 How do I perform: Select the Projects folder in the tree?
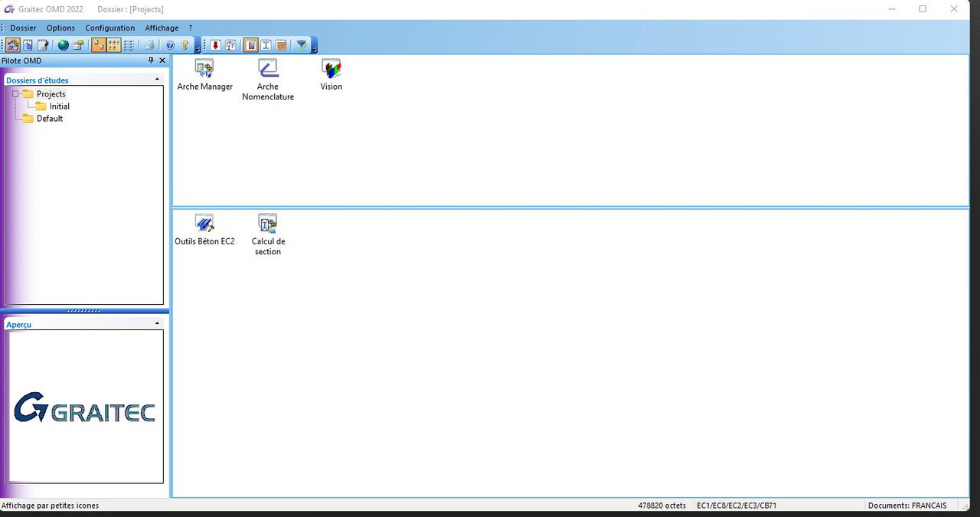tap(51, 94)
